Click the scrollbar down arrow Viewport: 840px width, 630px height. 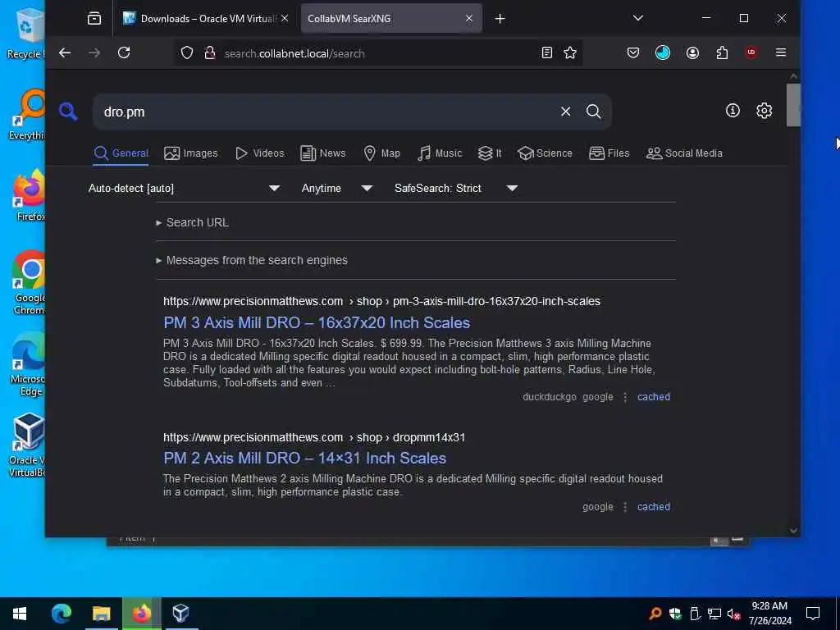click(793, 531)
